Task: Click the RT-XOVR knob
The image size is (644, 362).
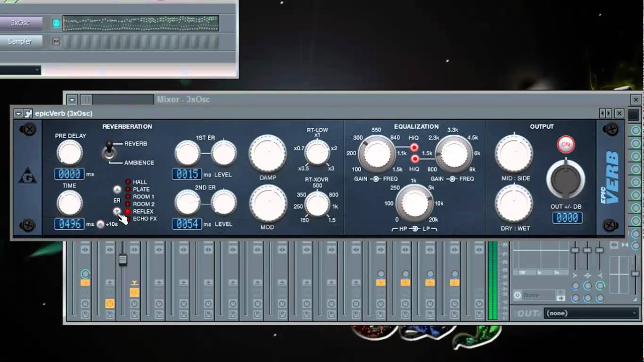Action: click(x=317, y=204)
